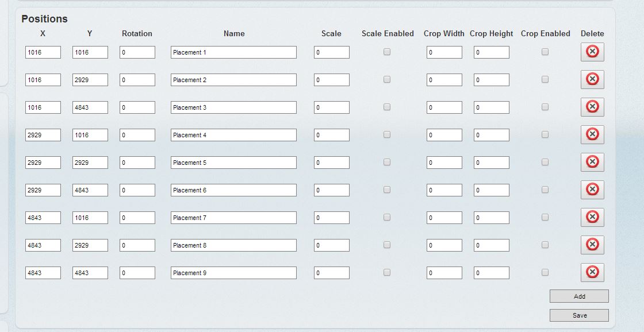The image size is (644, 332).
Task: Click the red X for Placement 8
Action: tap(592, 245)
